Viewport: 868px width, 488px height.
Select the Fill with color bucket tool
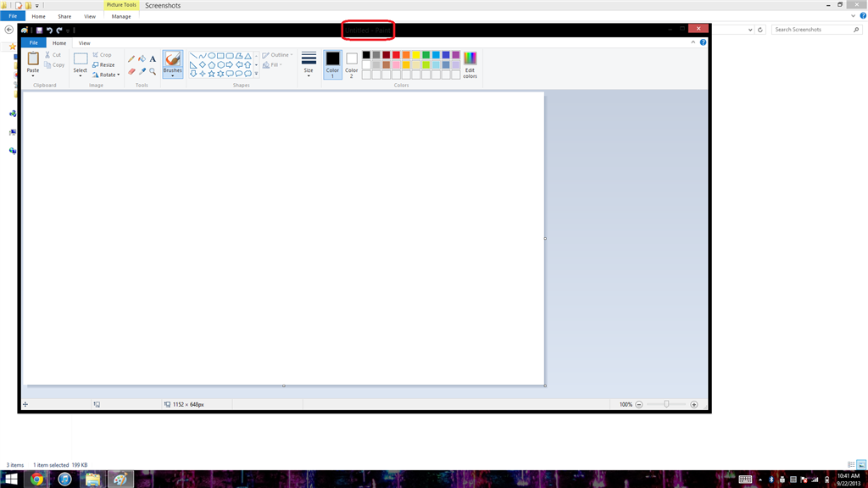[142, 58]
